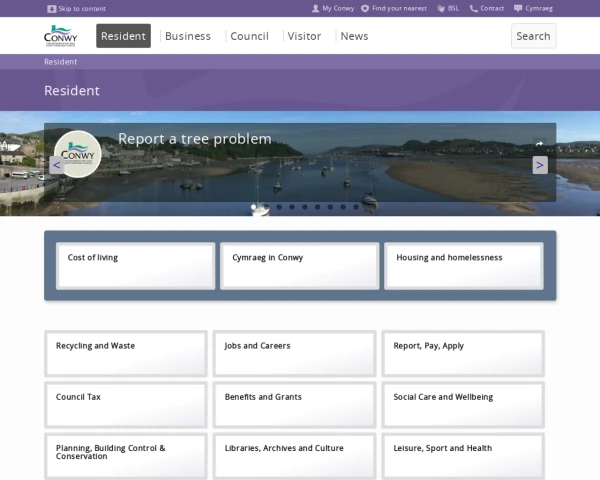The height and width of the screenshot is (480, 600).
Task: Click the Resident breadcrumb link
Action: click(60, 62)
